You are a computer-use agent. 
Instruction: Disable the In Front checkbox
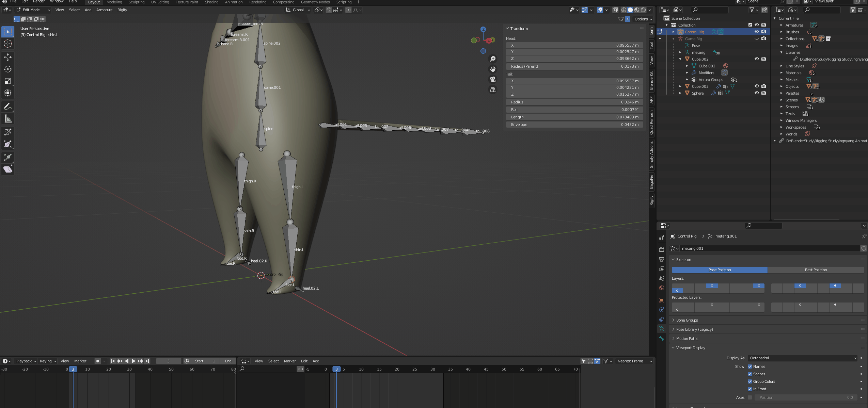pos(749,389)
